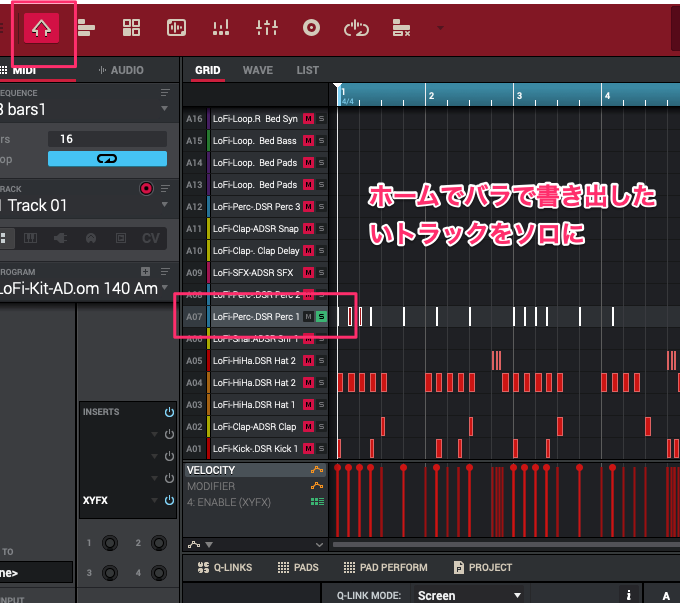Select the MODIFIER automation lane
The width and height of the screenshot is (680, 603).
click(x=256, y=486)
